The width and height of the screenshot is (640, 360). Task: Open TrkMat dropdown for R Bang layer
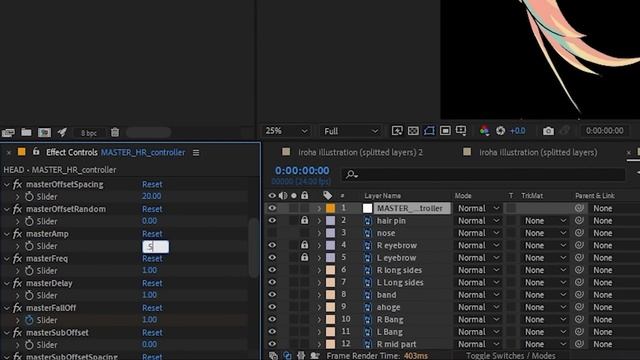pos(545,320)
